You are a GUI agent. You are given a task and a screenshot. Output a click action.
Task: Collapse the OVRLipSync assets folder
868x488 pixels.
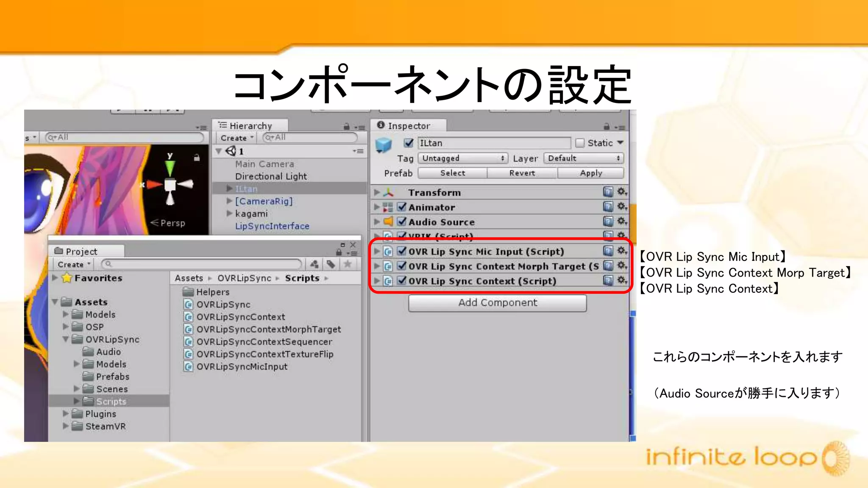pyautogui.click(x=66, y=339)
